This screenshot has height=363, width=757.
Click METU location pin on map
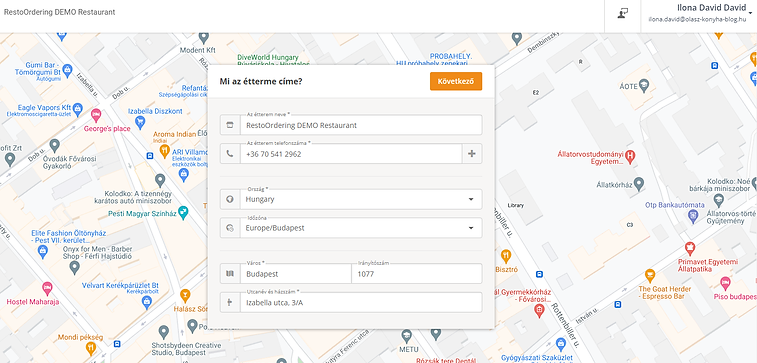tap(406, 335)
